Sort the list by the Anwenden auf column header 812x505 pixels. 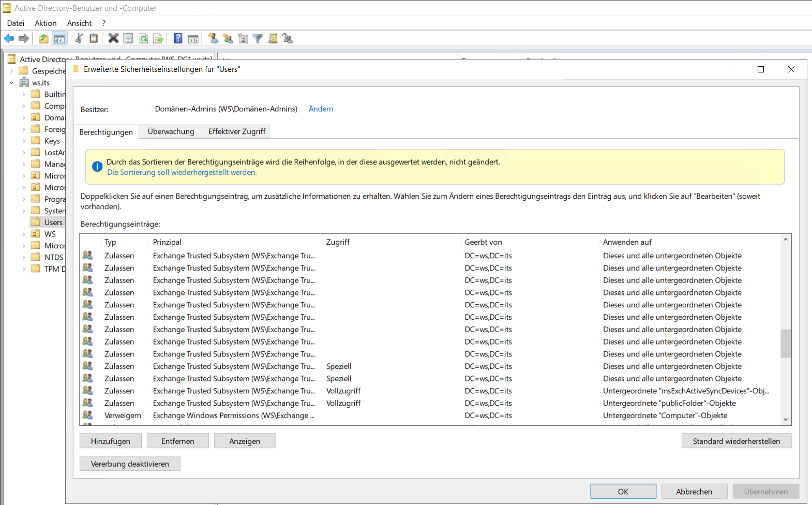688,242
